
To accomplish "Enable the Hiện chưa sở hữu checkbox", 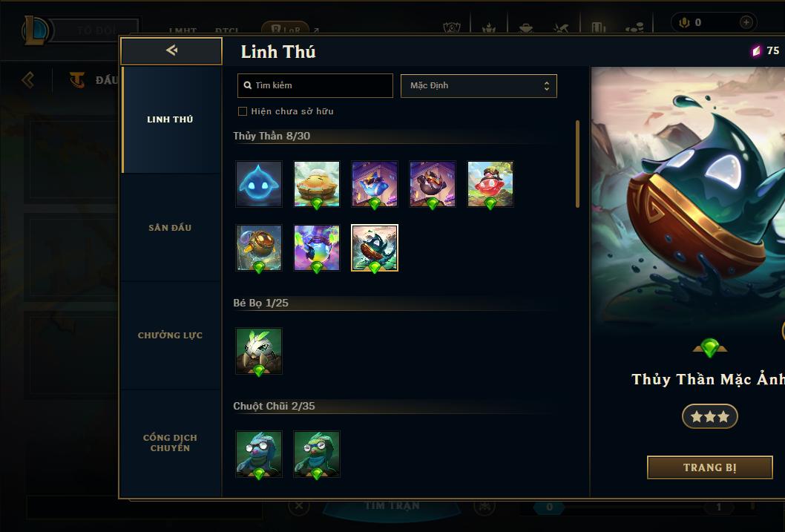I will click(x=243, y=111).
